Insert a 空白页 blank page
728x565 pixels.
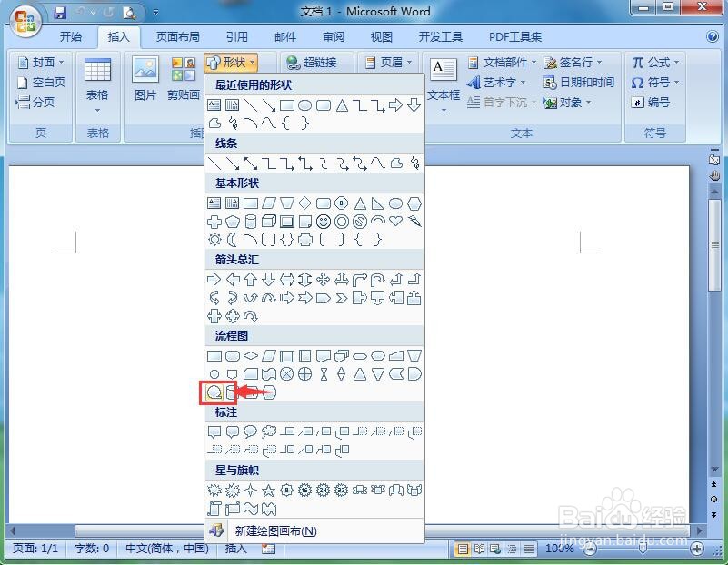pos(41,83)
